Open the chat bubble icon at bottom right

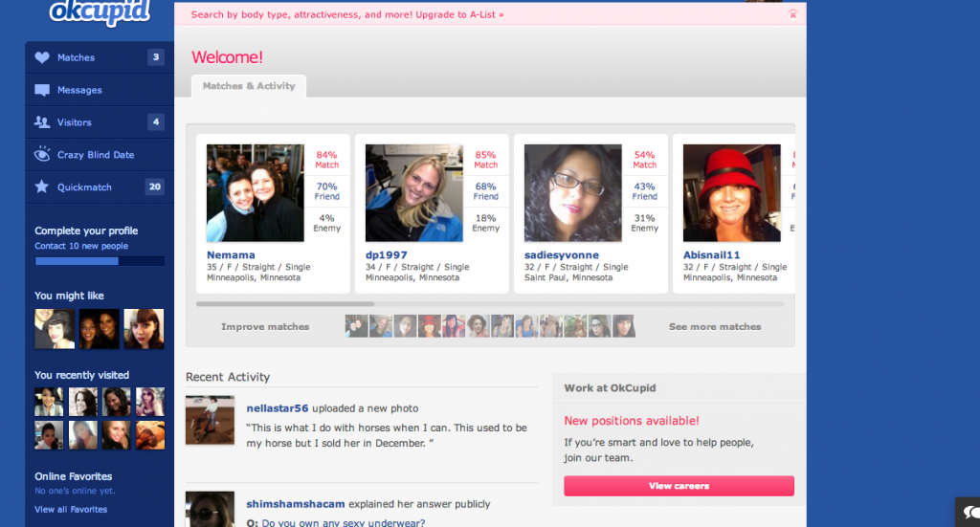(x=970, y=513)
